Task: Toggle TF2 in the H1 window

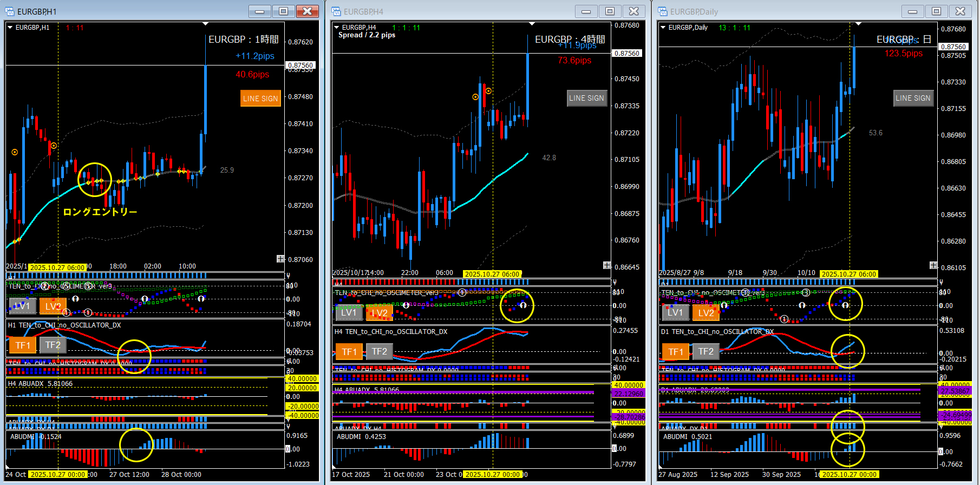Action: click(x=53, y=345)
